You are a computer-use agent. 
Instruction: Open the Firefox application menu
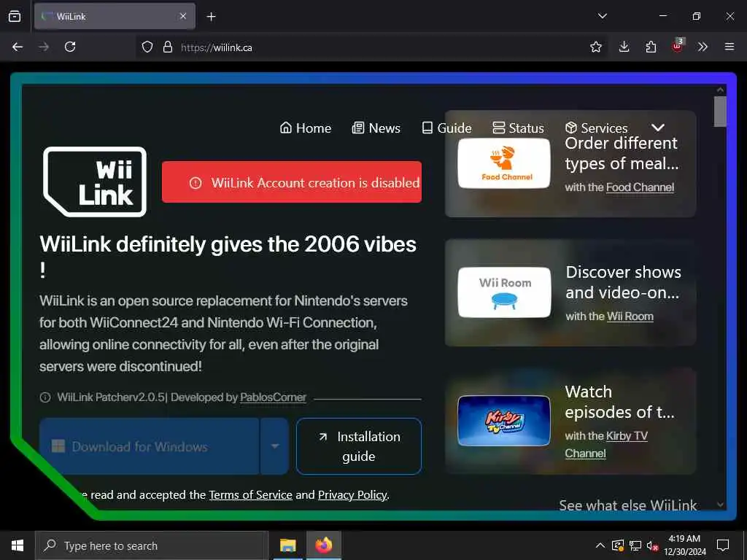coord(729,47)
